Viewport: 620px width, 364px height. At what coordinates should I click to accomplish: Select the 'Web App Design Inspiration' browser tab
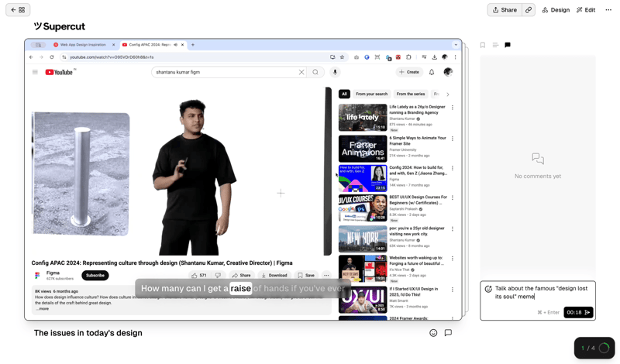tap(84, 45)
